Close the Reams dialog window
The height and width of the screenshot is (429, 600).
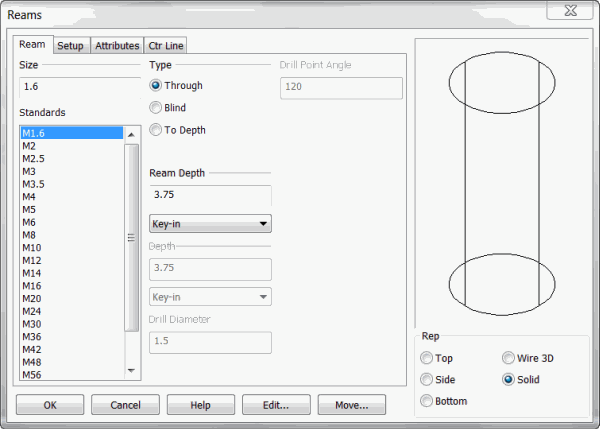(570, 10)
